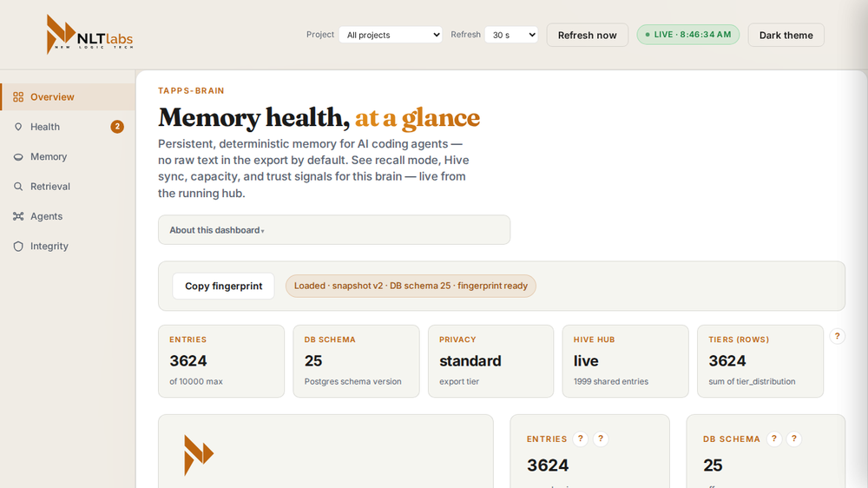Switch to Dark theme
Screen dimensions: 868x488
pyautogui.click(x=786, y=35)
